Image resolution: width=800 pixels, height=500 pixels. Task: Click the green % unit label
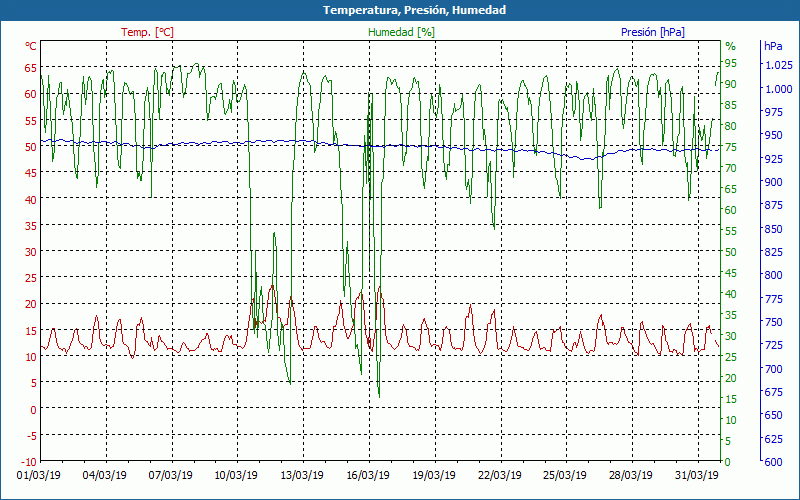point(731,46)
